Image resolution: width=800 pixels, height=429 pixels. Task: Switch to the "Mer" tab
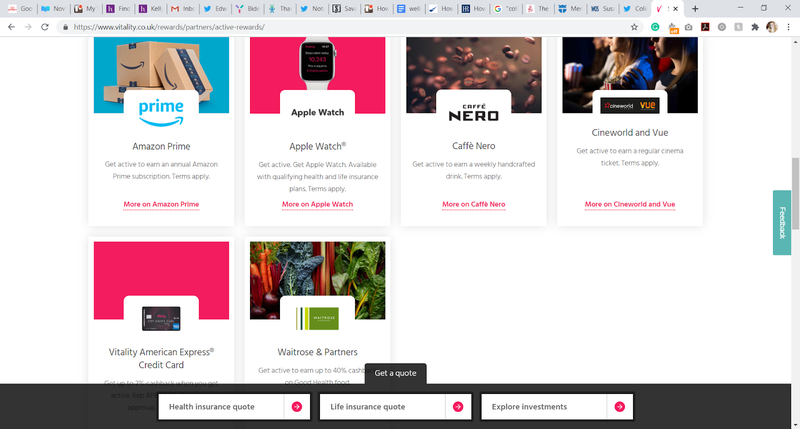coord(571,9)
